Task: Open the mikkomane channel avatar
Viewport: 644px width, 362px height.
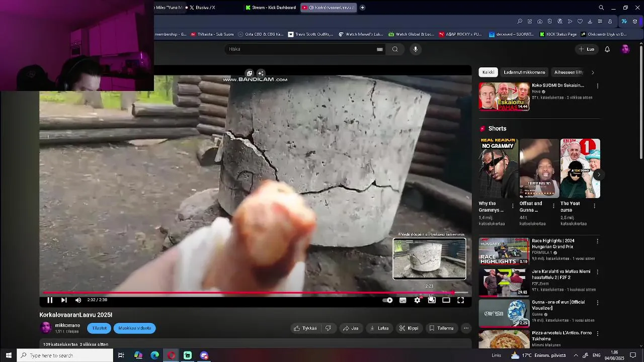Action: click(x=46, y=328)
